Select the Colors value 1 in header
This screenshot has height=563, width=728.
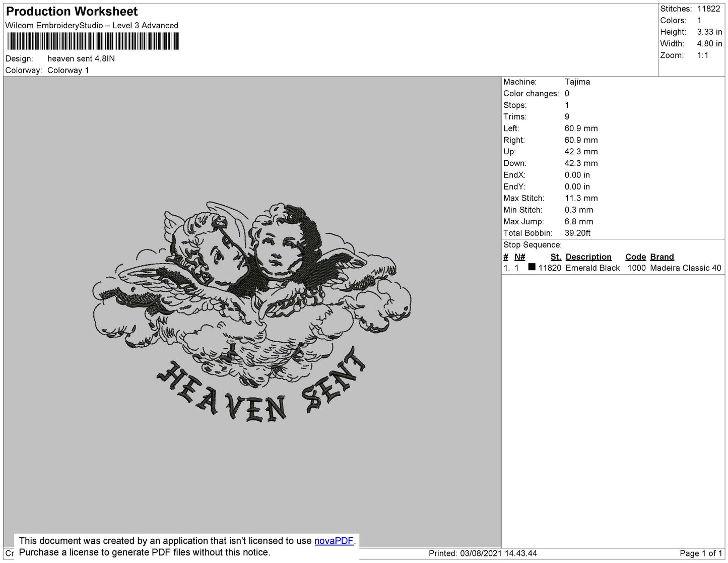699,20
